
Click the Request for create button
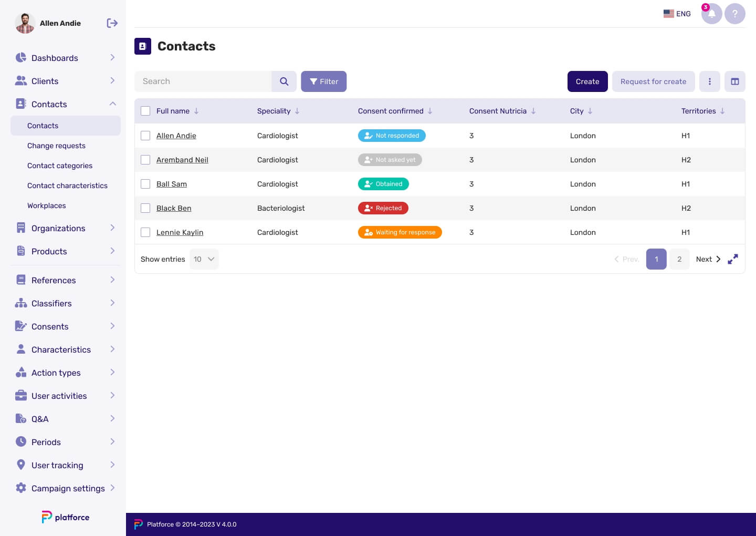654,81
